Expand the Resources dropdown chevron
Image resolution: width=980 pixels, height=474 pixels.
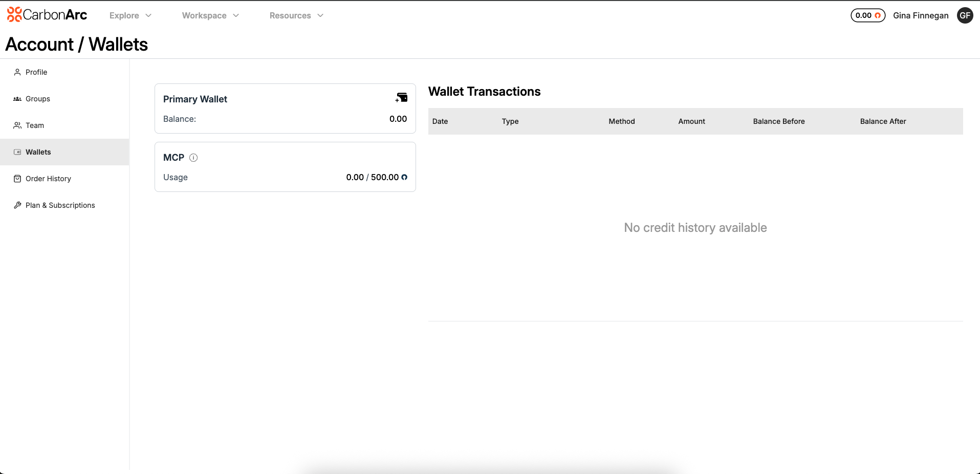click(320, 15)
